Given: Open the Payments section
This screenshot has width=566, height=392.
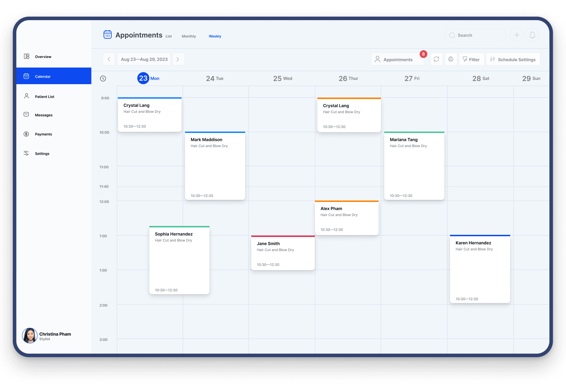Looking at the screenshot, I should pos(44,134).
